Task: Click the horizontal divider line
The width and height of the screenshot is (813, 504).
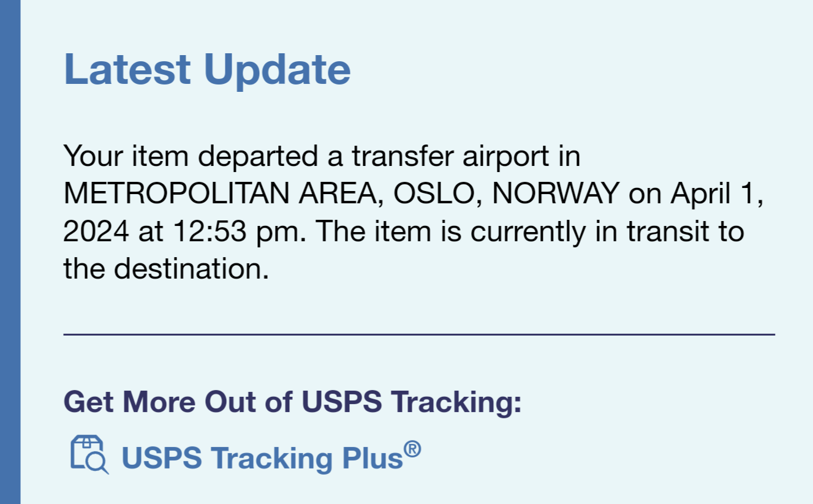Action: [419, 334]
